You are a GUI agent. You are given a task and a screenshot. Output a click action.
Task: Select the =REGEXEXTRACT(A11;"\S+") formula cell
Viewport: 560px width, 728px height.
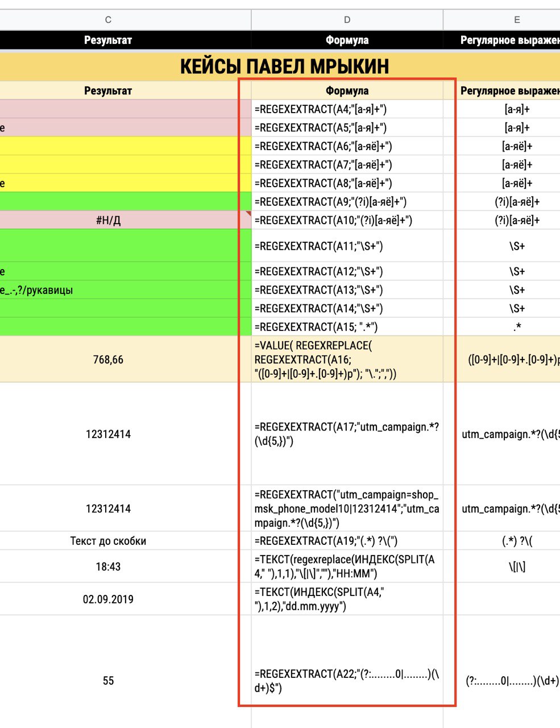347,246
